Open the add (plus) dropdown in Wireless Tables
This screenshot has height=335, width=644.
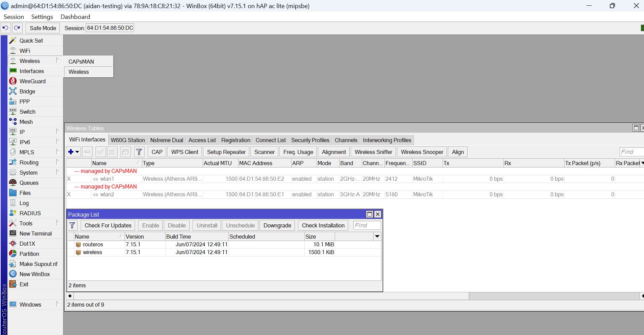point(74,152)
